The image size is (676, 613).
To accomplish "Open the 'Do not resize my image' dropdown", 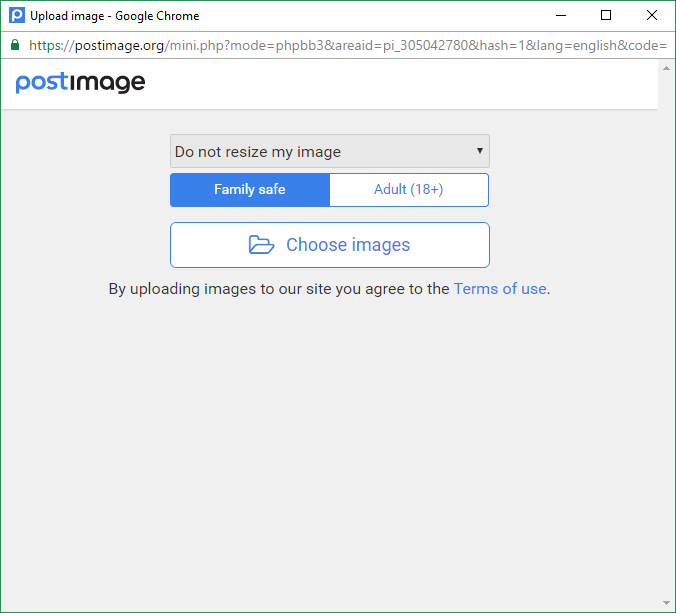I will pos(320,152).
